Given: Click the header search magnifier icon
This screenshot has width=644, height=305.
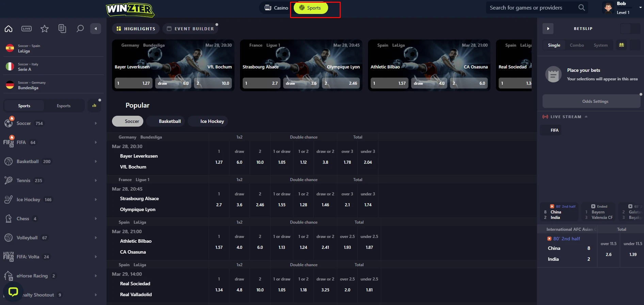Looking at the screenshot, I should coord(582,7).
